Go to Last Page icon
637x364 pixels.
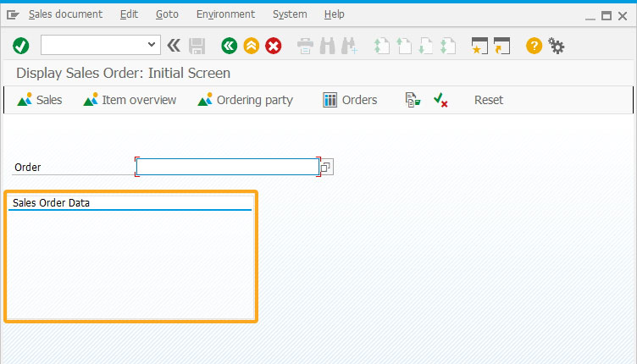[x=448, y=46]
